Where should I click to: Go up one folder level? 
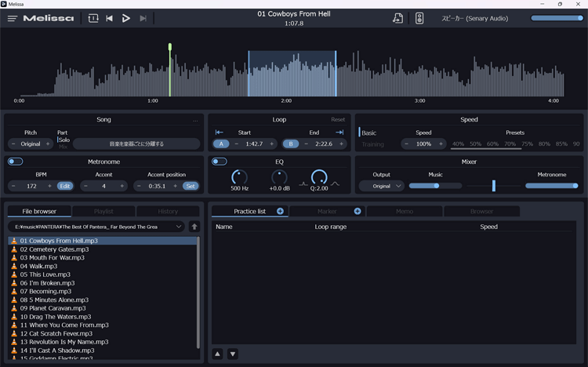(194, 227)
